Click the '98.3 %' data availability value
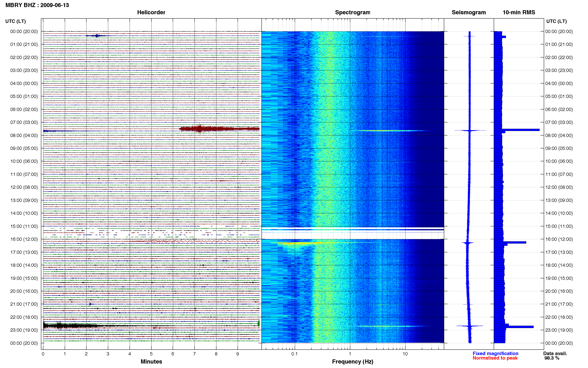 click(552, 358)
